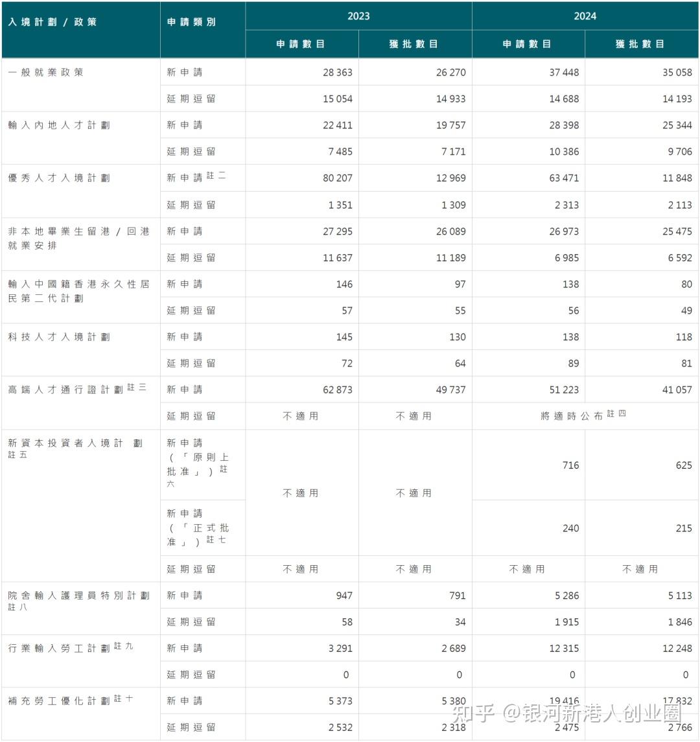Select the value 716
This screenshot has width=700, height=742.
pyautogui.click(x=570, y=466)
